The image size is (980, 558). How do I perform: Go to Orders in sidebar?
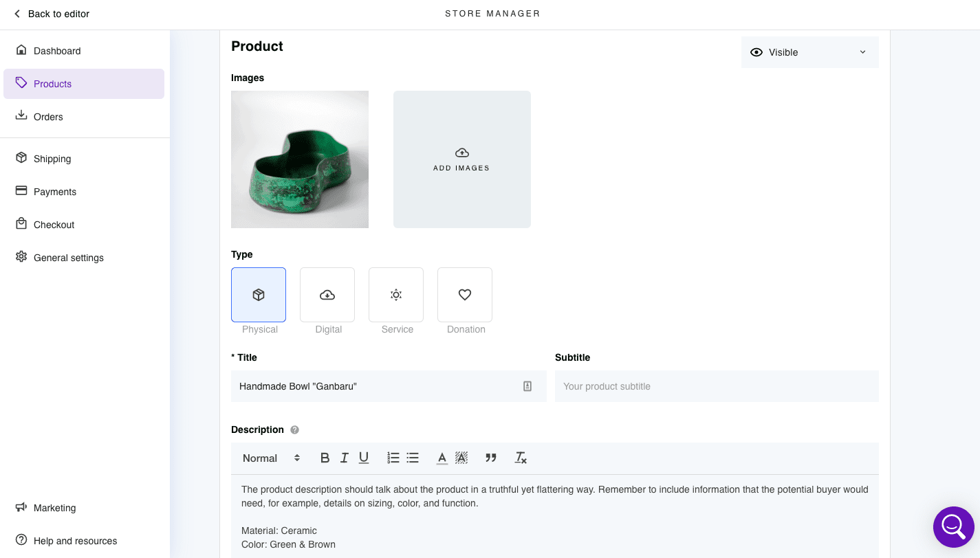pos(48,117)
